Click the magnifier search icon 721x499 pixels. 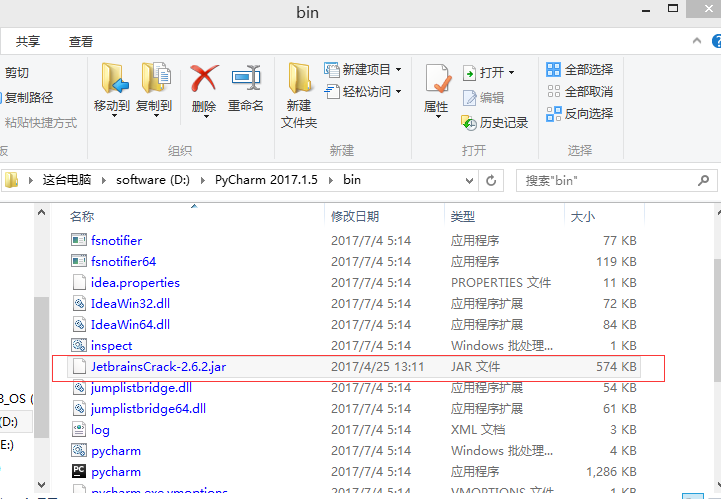tap(703, 180)
